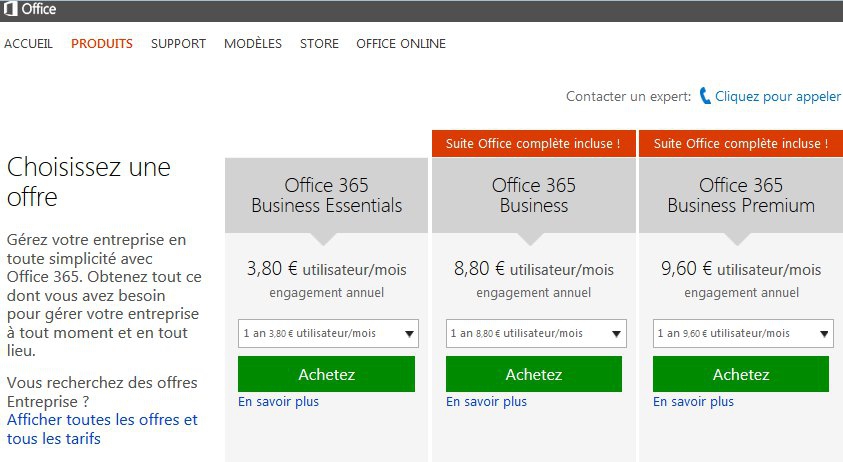Open 'En savoir plus' under Business Premium
Screen dimensions: 843x462
click(x=694, y=402)
